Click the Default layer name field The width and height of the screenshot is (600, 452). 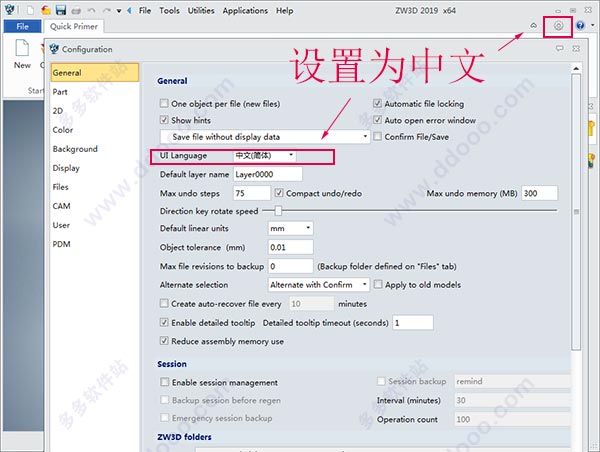point(267,174)
